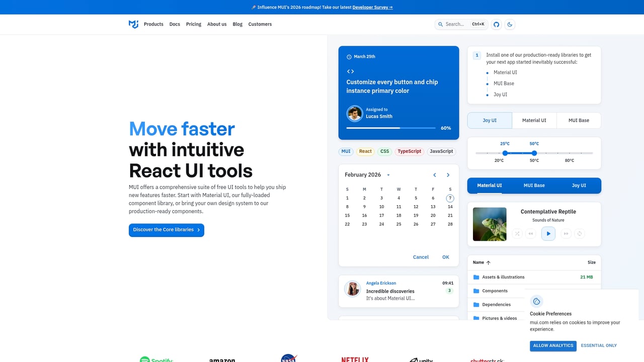Open the February 2026 month picker
644x362 pixels.
click(x=388, y=174)
